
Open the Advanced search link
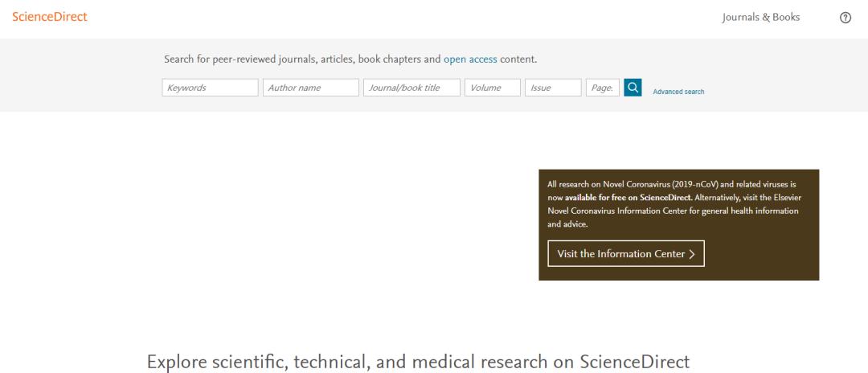(x=678, y=92)
